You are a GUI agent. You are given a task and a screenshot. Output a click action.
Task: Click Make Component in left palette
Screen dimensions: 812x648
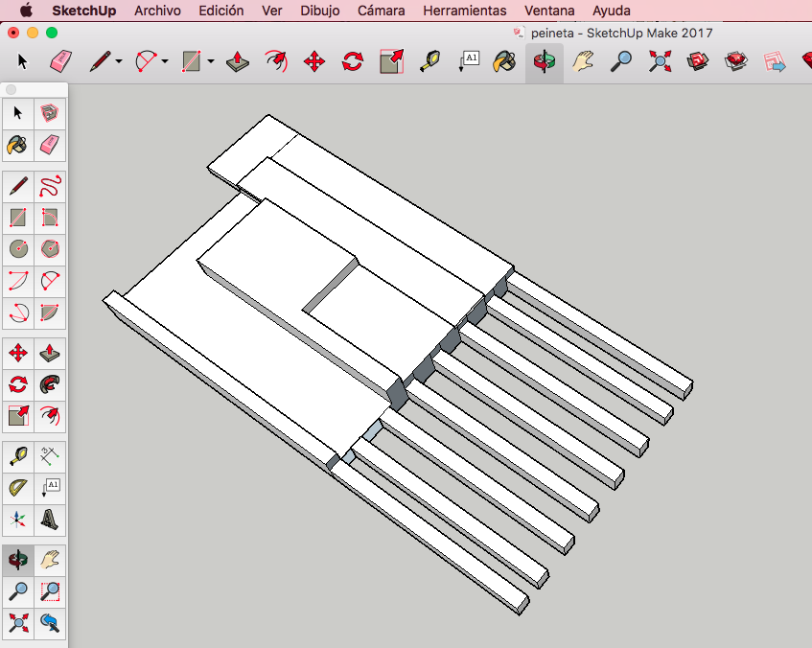point(50,113)
